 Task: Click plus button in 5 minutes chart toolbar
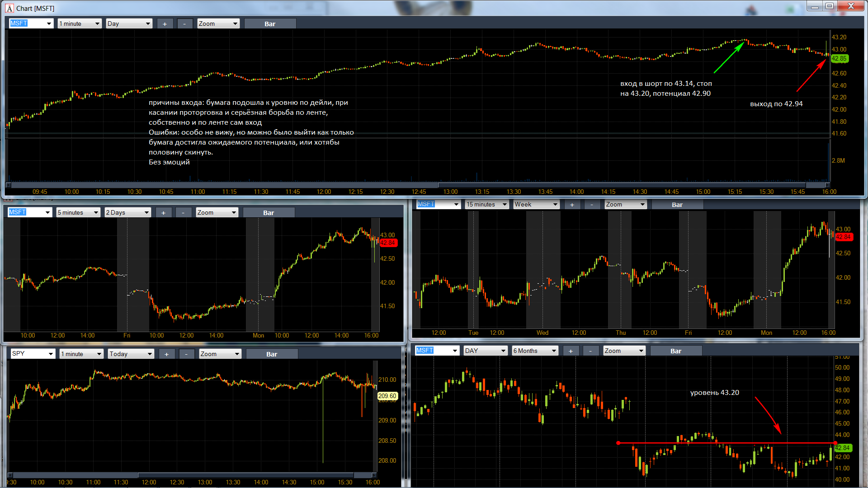(x=164, y=212)
